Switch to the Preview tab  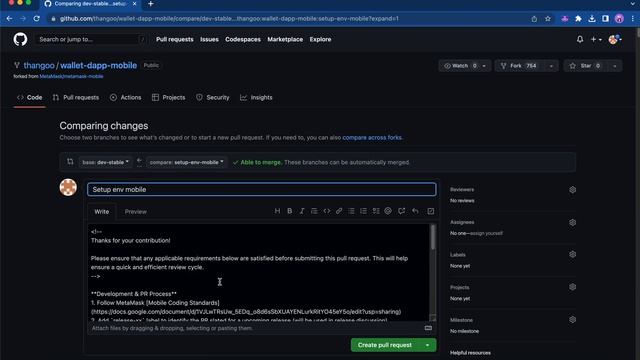point(136,212)
